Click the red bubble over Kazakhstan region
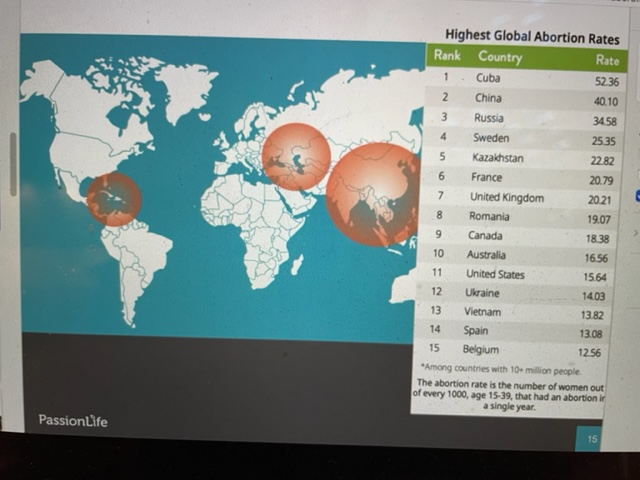 [x=296, y=156]
